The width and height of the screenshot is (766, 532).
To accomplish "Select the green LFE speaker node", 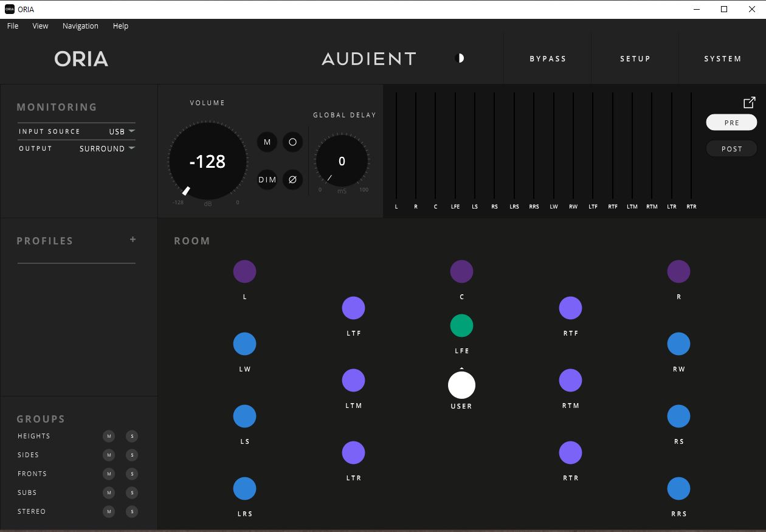I will tap(461, 325).
